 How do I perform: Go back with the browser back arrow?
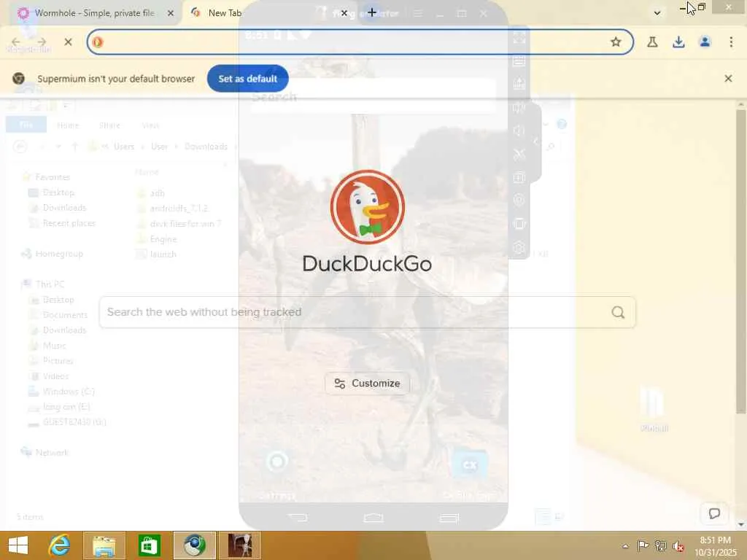tap(16, 42)
